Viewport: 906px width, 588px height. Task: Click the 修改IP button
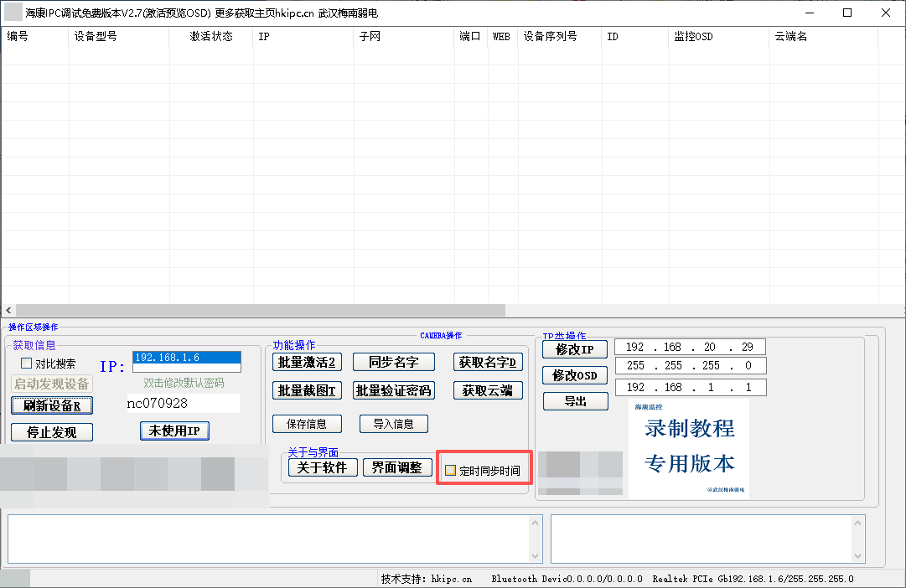tap(575, 349)
